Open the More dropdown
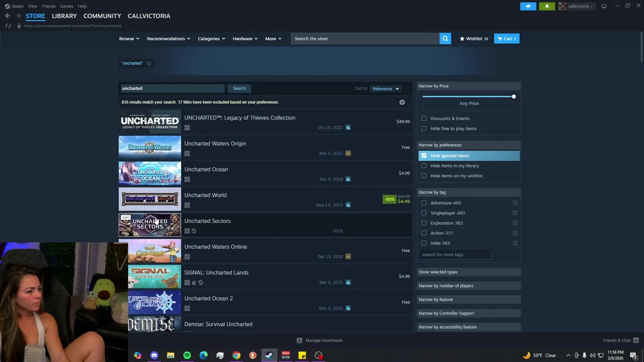Viewport: 644px width, 362px height. (x=274, y=39)
